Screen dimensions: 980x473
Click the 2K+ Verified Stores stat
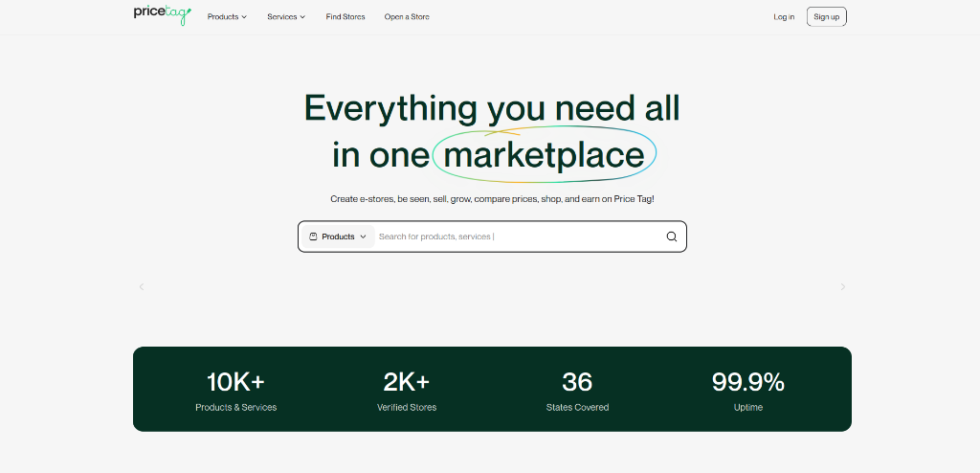[x=406, y=391]
